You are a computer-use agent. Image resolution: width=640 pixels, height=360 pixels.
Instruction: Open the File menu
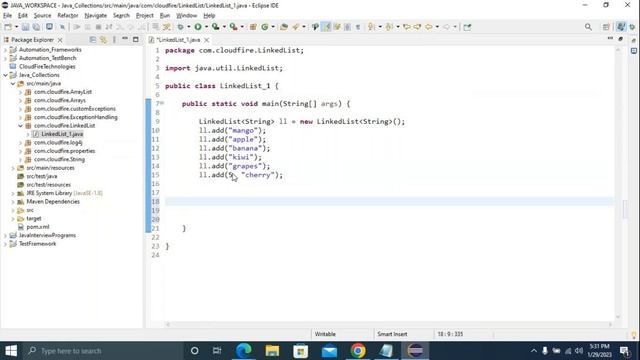(7, 16)
